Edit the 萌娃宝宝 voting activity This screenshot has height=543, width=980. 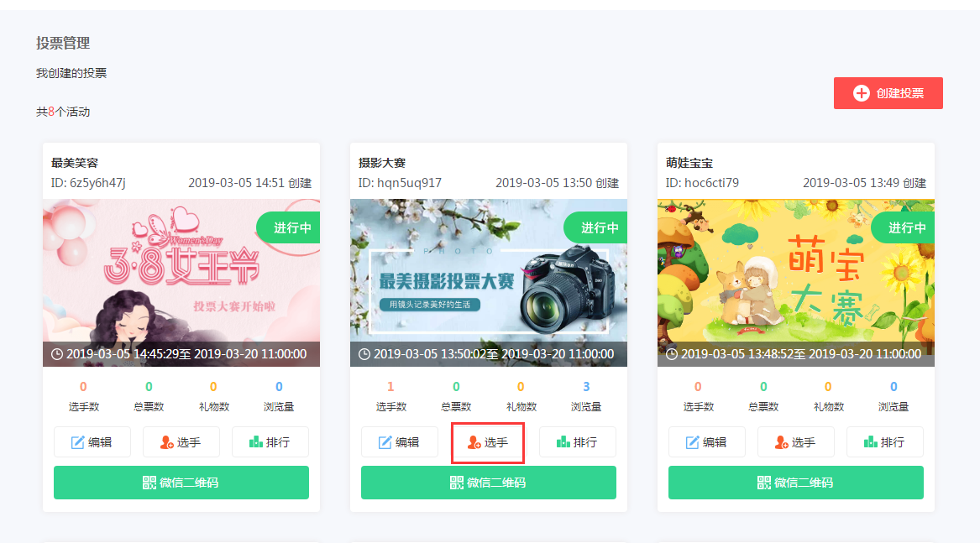pos(707,441)
